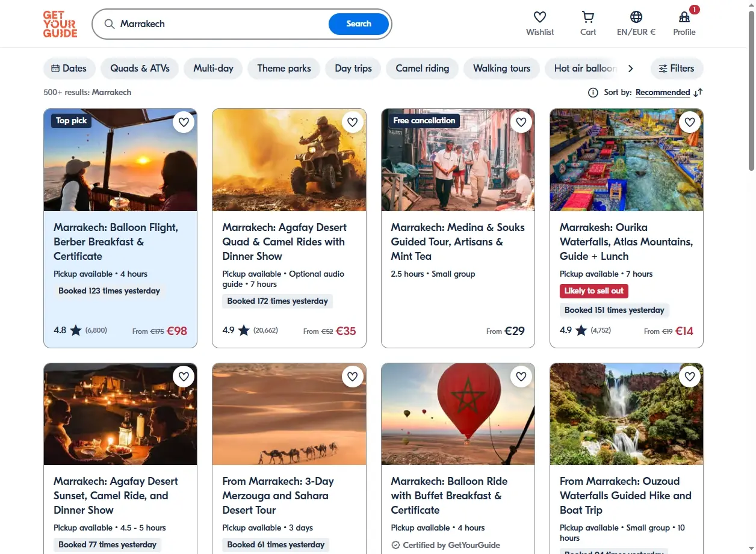The height and width of the screenshot is (554, 756).
Task: Wishlist the Medina & Souks Guided Tour card
Action: 521,122
